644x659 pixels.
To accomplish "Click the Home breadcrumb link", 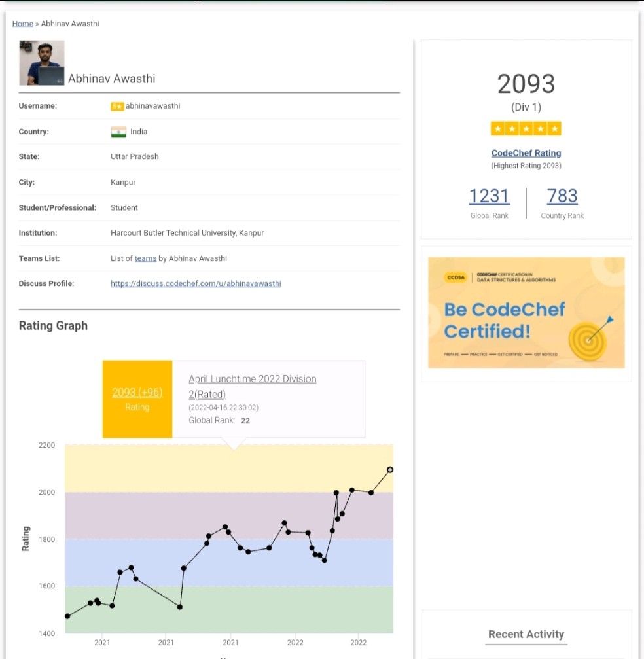I will coord(22,24).
